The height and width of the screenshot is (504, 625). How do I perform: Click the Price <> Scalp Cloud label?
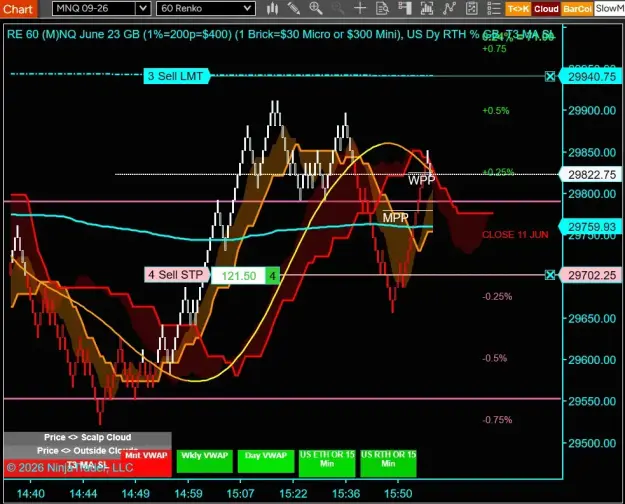point(88,437)
